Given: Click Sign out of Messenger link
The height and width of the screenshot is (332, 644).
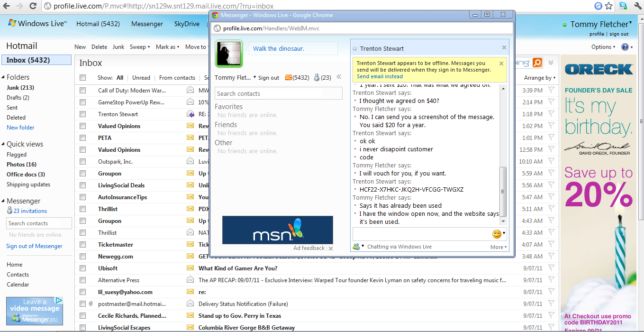Looking at the screenshot, I should (34, 246).
